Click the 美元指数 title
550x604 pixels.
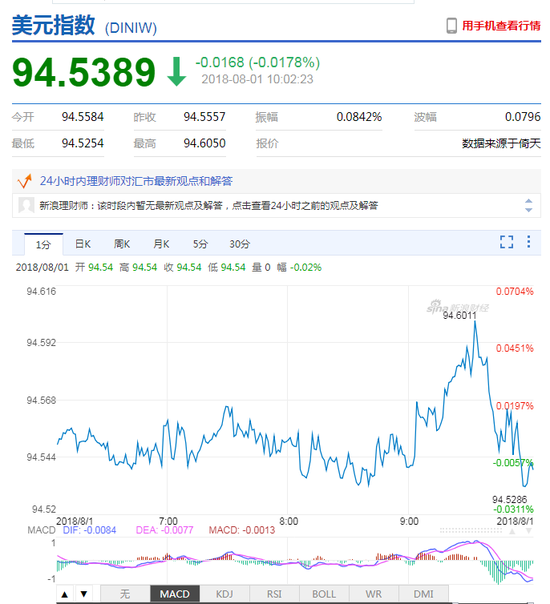pyautogui.click(x=54, y=25)
